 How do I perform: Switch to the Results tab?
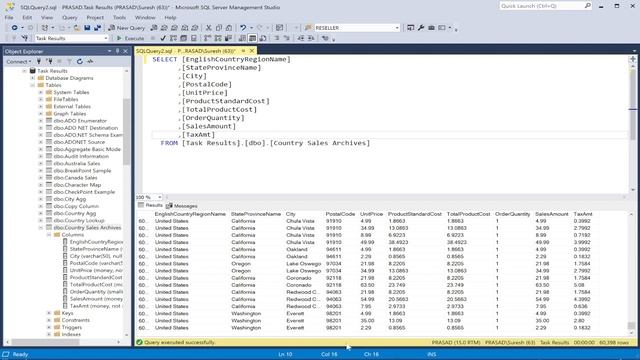[x=151, y=205]
